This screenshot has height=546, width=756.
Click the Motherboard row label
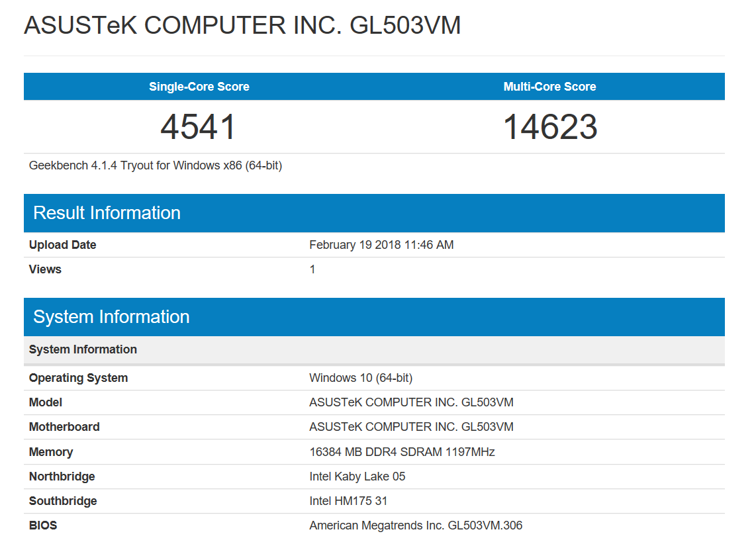point(64,427)
